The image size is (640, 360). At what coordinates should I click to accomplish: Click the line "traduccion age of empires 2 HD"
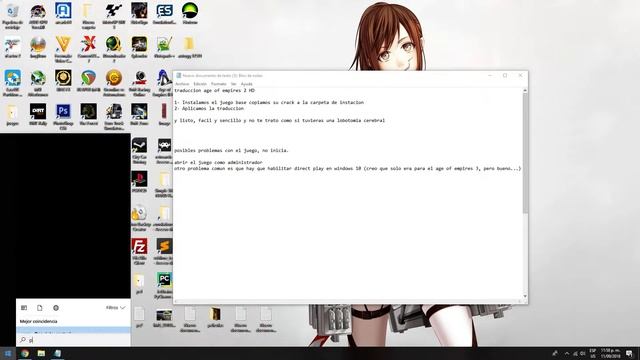pos(214,90)
